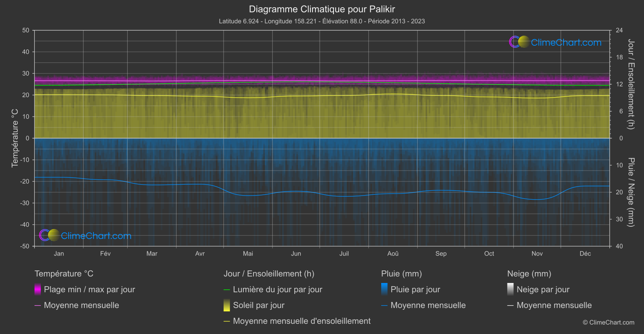
Task: Click the '© ClimeChart.com' copyright text
Action: point(608,323)
